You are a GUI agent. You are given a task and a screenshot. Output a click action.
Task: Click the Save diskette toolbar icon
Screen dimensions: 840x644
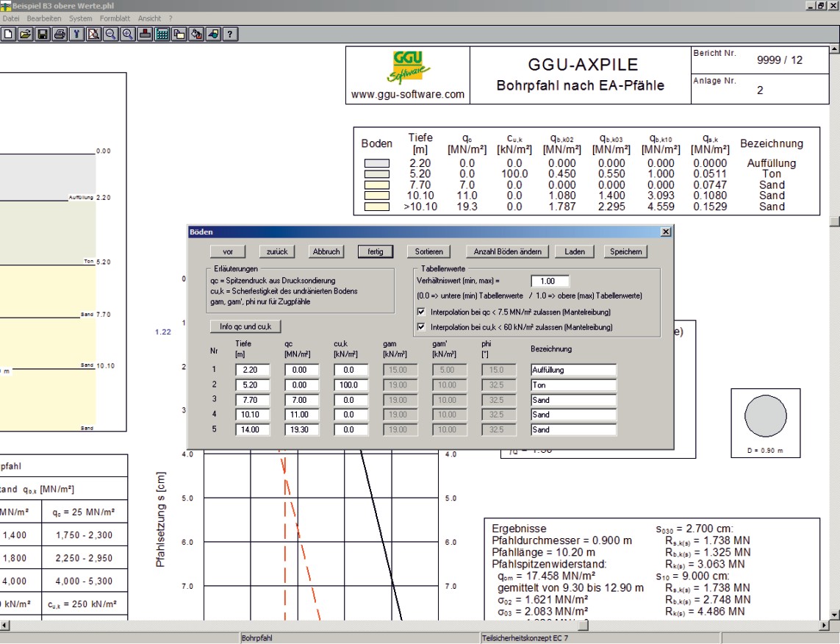(43, 35)
